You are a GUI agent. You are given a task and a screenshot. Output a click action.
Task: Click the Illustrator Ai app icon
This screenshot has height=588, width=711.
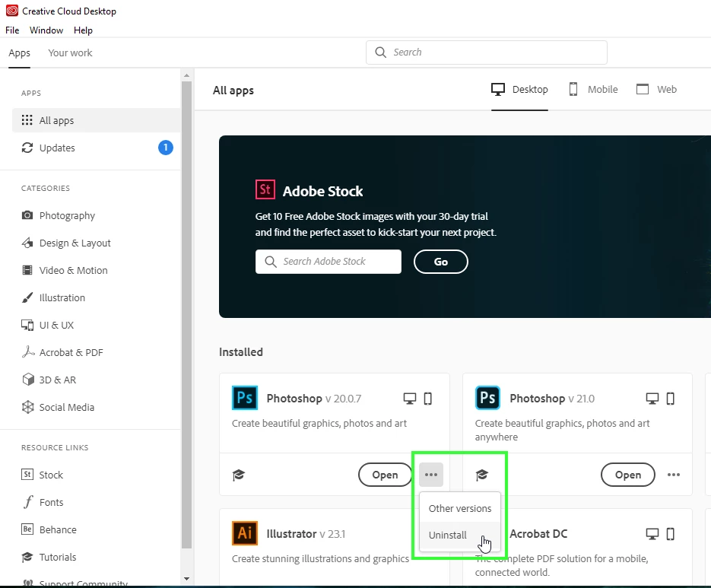pos(245,533)
